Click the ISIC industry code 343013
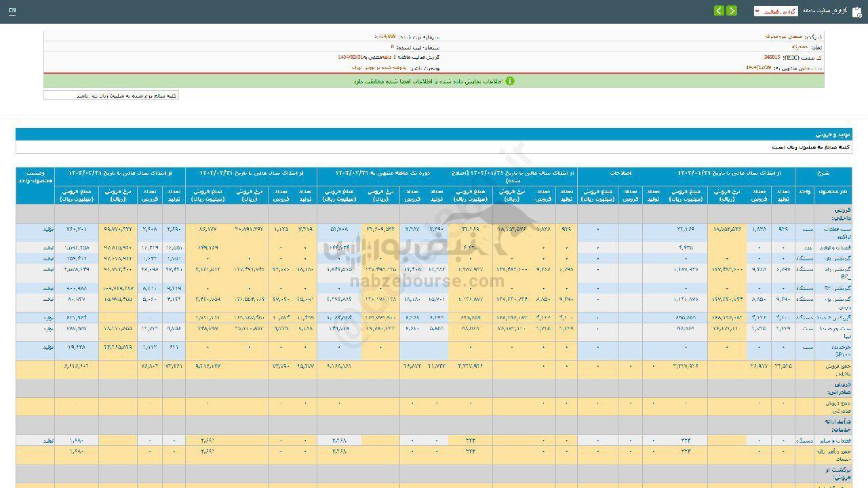The width and height of the screenshot is (868, 488). pos(772,58)
